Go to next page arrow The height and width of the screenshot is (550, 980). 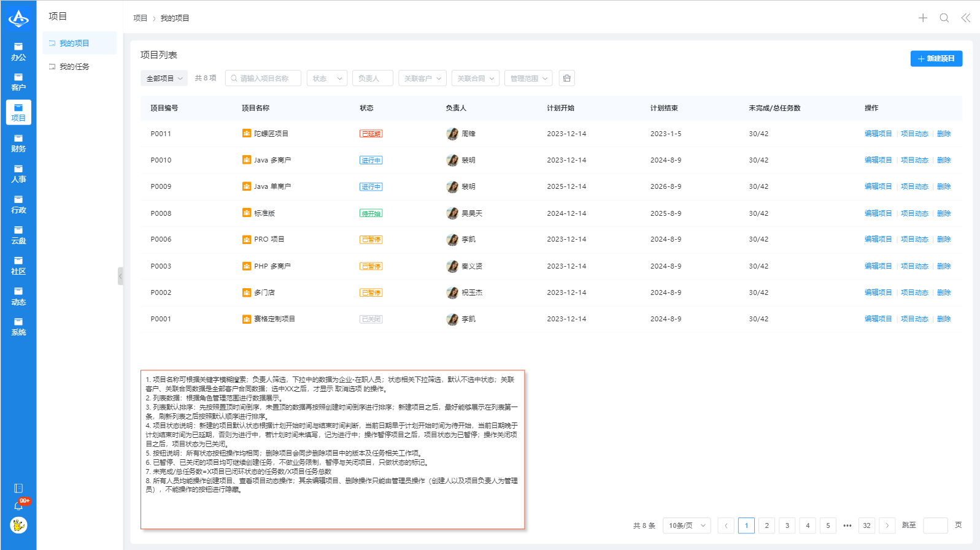click(x=887, y=525)
